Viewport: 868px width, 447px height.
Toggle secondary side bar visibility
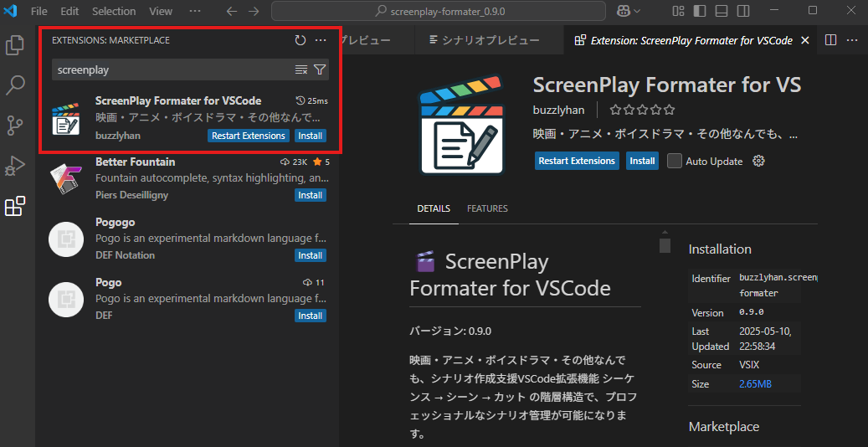point(742,11)
